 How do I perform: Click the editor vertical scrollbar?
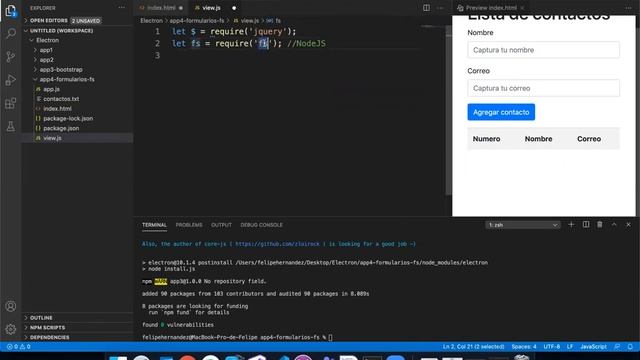pos(449,110)
